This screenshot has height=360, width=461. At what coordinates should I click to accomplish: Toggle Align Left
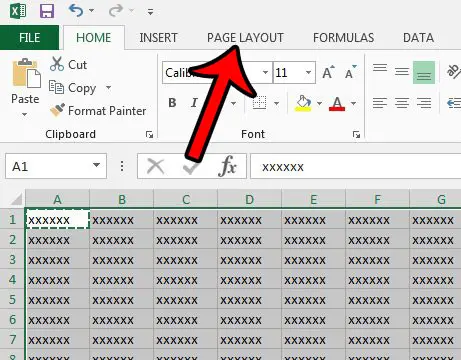point(380,103)
